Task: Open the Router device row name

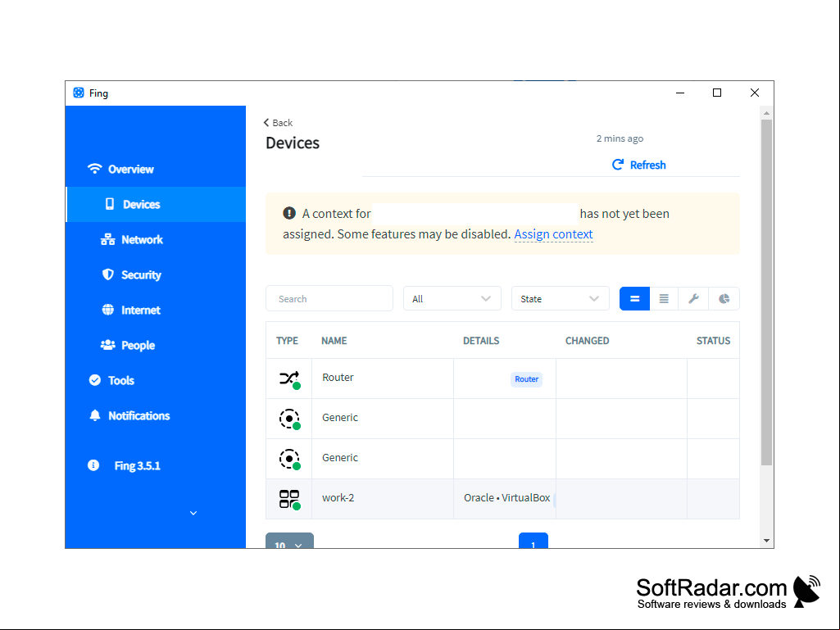Action: point(338,378)
